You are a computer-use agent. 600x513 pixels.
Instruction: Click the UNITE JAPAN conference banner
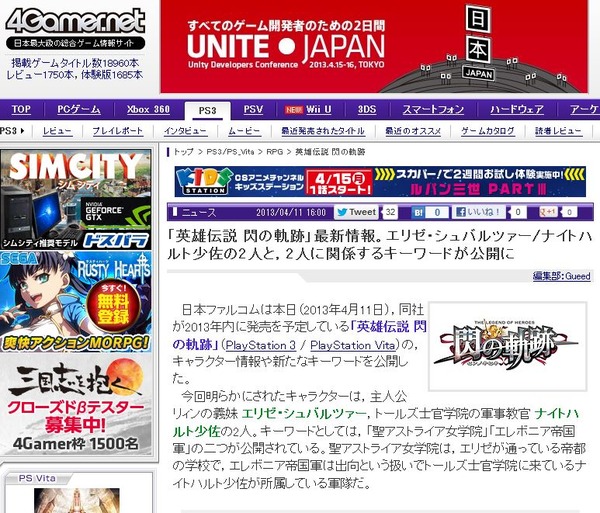click(374, 46)
